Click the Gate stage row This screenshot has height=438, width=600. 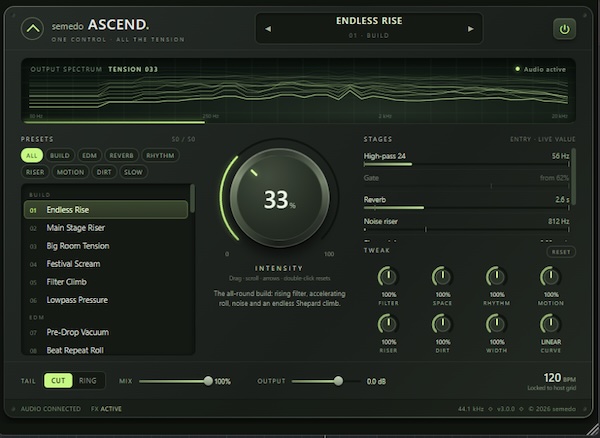[466, 181]
